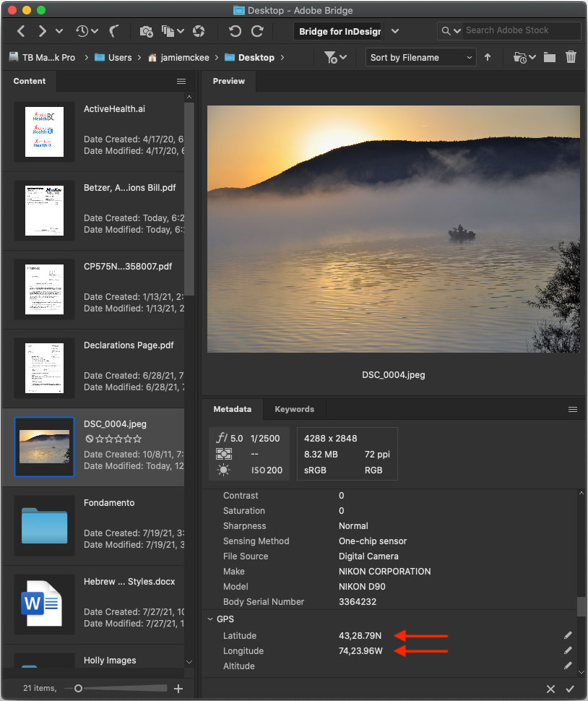Create a new folder
588x701 pixels.
tap(550, 57)
